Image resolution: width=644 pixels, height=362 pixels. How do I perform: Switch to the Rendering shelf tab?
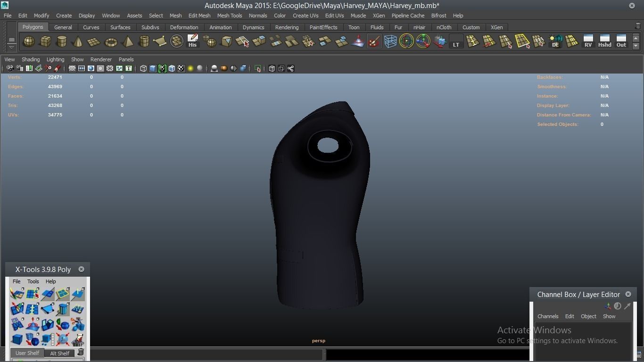287,27
